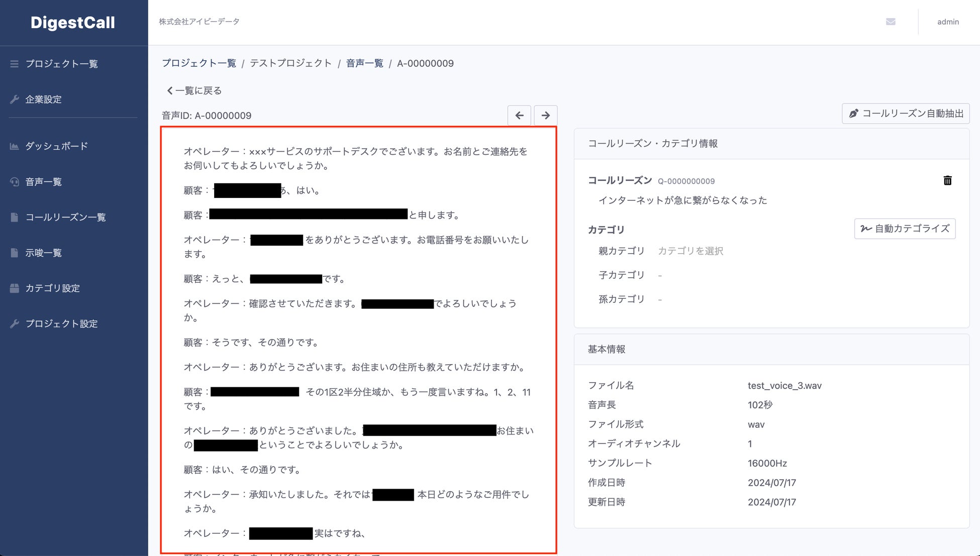Image resolution: width=980 pixels, height=556 pixels.
Task: Click the mail envelope icon in header
Action: click(x=891, y=22)
